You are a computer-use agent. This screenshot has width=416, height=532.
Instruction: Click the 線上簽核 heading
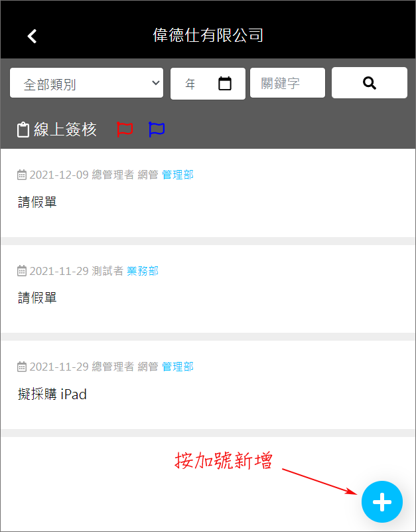[x=65, y=130]
